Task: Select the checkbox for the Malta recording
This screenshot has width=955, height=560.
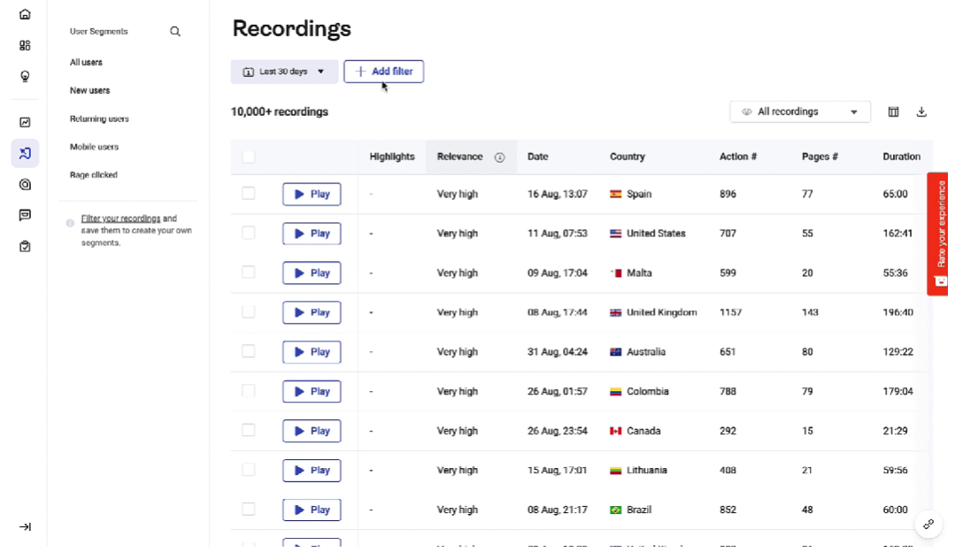Action: pos(249,272)
